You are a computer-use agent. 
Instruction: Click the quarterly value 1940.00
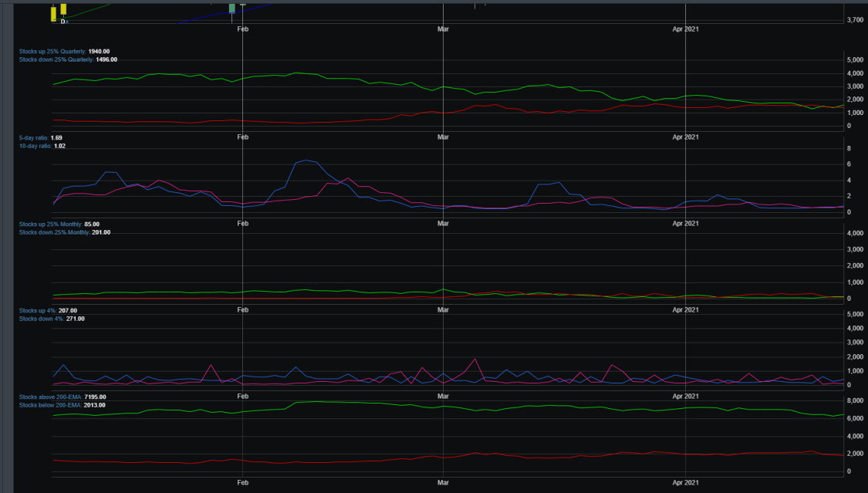click(x=99, y=52)
